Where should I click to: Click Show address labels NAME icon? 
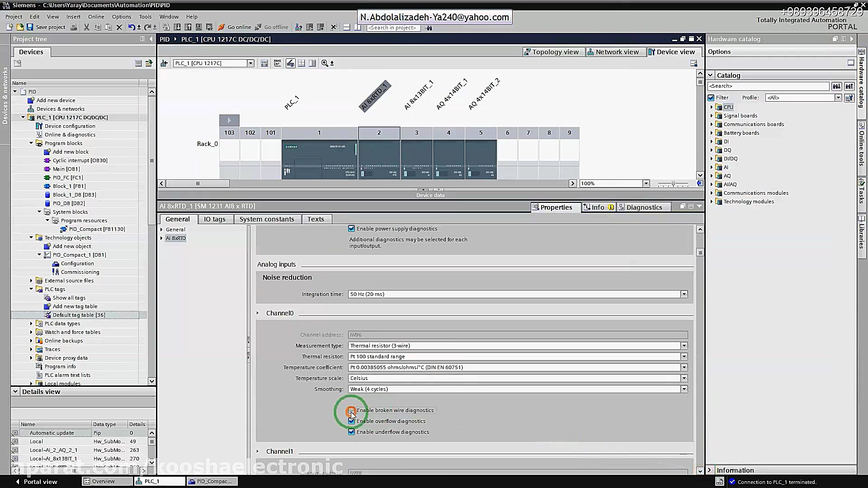point(277,63)
